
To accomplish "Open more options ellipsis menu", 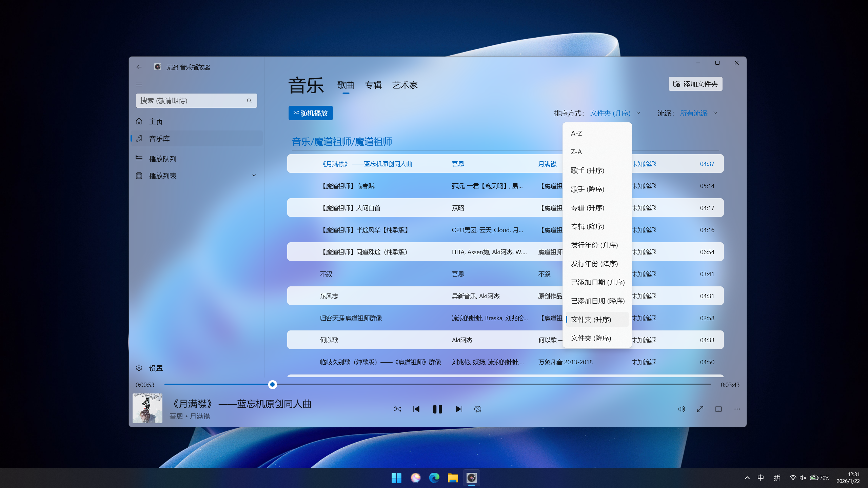I will (x=737, y=409).
